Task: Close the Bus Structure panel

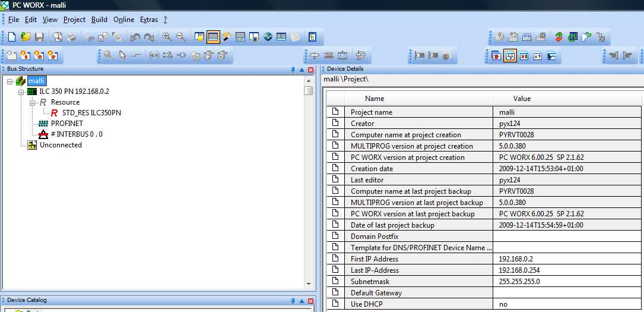Action: [x=310, y=70]
